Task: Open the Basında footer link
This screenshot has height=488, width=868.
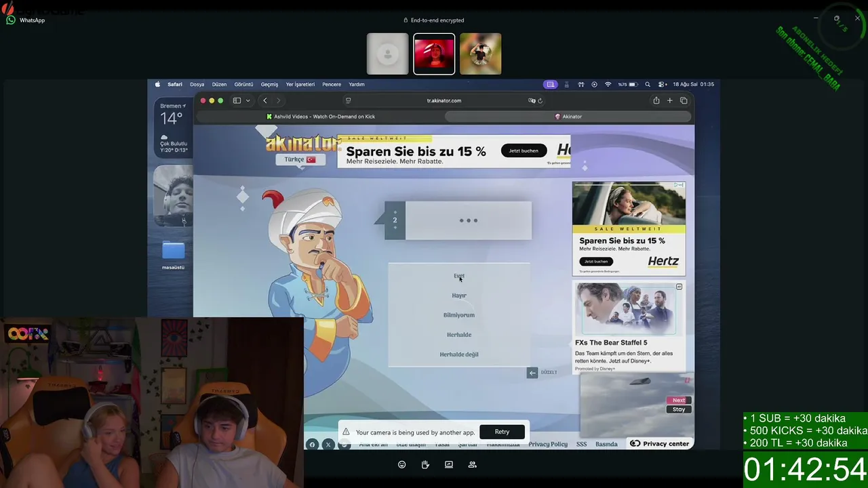Action: click(x=606, y=444)
